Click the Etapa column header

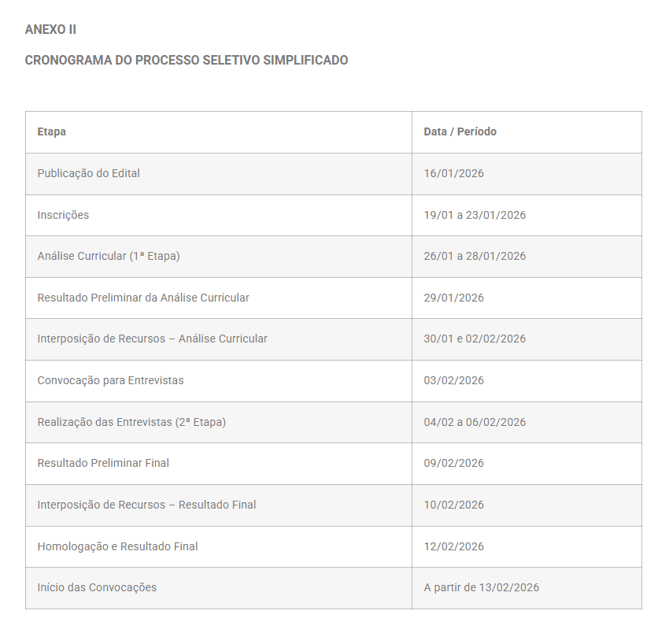click(219, 132)
